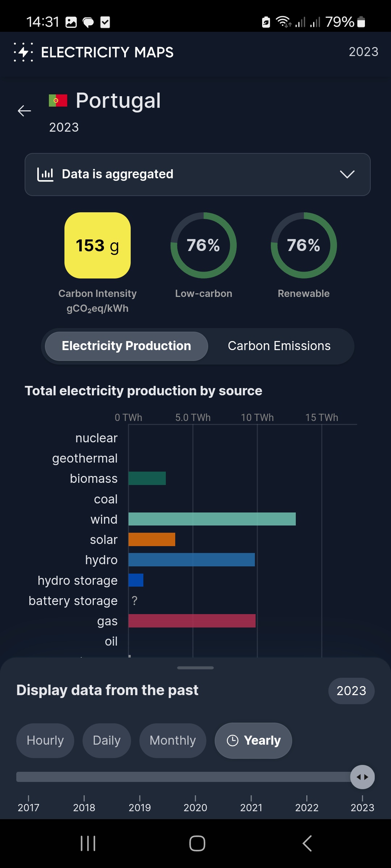Tap the battery storage question mark
This screenshot has width=391, height=868.
click(135, 601)
